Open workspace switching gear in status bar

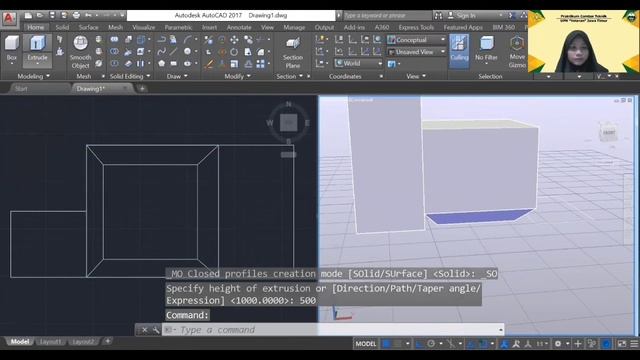pos(558,344)
